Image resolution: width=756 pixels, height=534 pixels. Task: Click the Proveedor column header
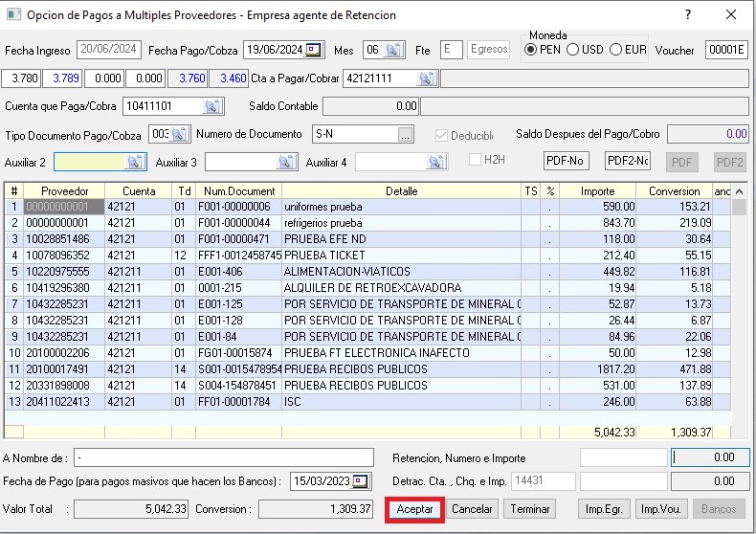[65, 191]
